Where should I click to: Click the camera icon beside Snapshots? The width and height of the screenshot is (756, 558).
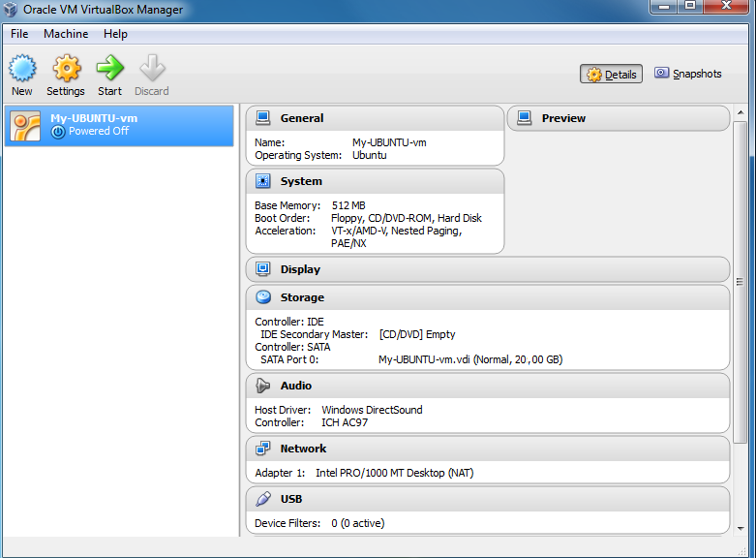pos(661,73)
